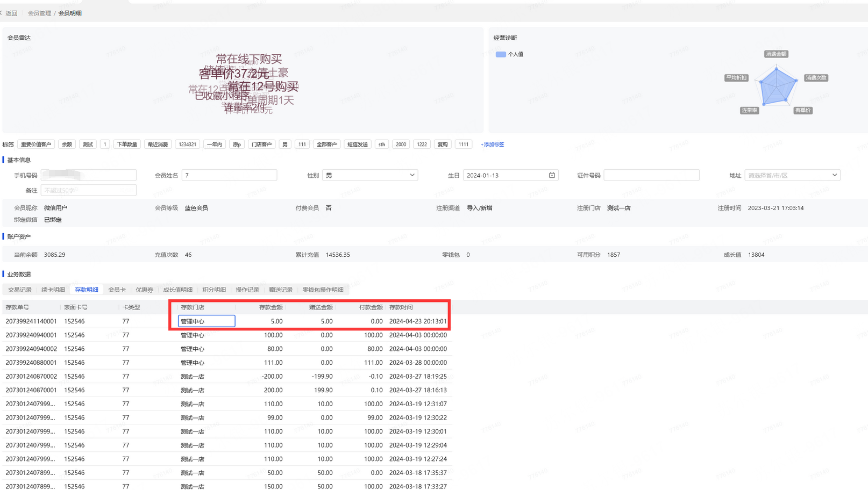Click the 赠送金额 column header

[321, 307]
